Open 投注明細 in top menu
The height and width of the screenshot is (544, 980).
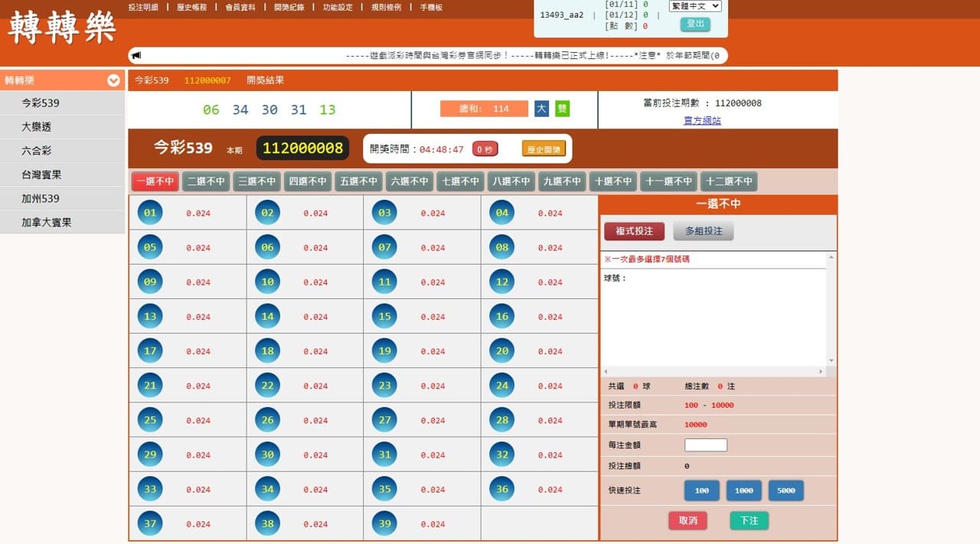click(143, 7)
